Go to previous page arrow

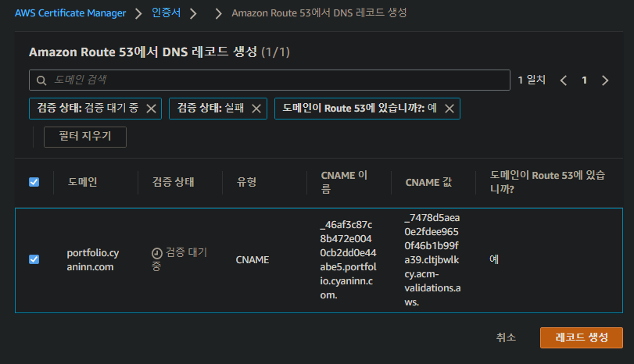tap(564, 80)
